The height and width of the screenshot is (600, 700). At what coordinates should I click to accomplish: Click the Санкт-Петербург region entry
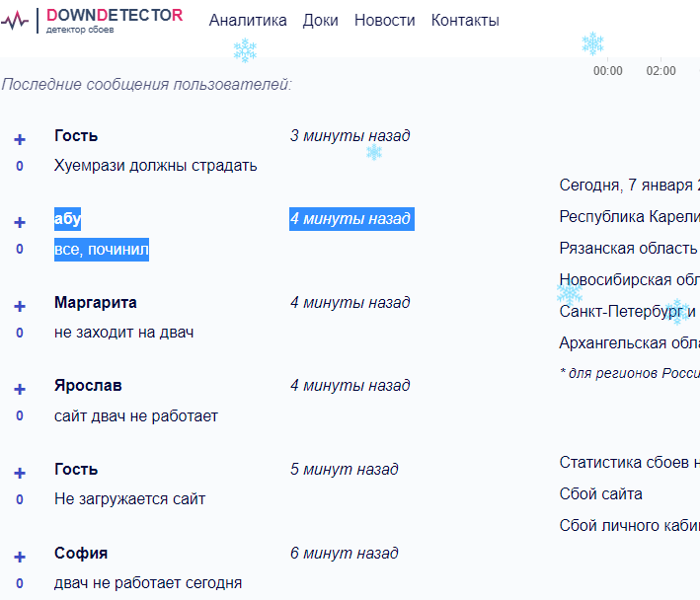coord(628,312)
